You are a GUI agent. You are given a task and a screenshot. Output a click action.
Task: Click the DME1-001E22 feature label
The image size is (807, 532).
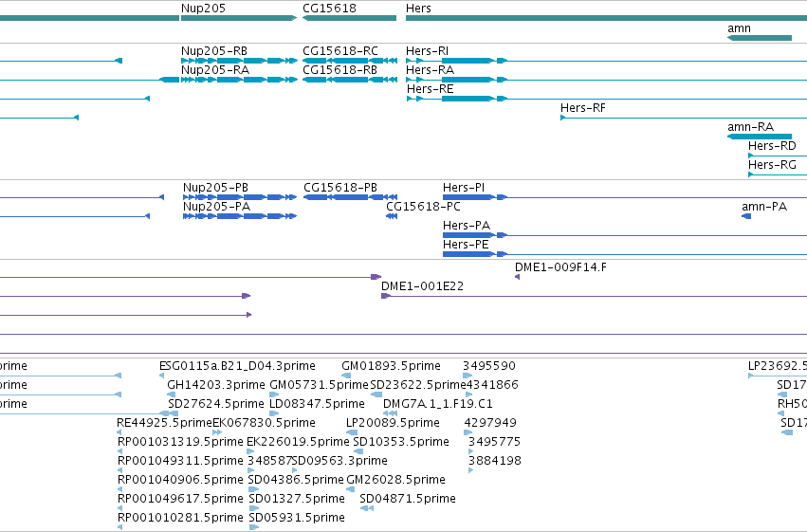coord(423,286)
